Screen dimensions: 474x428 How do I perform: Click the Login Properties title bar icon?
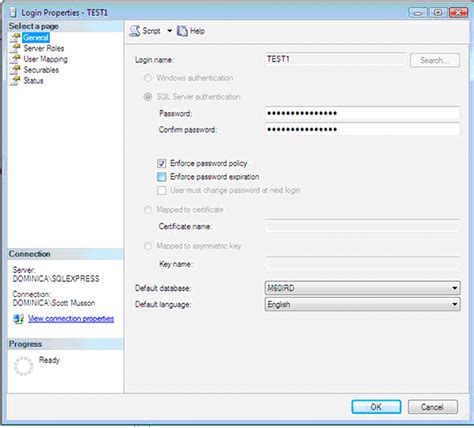(13, 13)
